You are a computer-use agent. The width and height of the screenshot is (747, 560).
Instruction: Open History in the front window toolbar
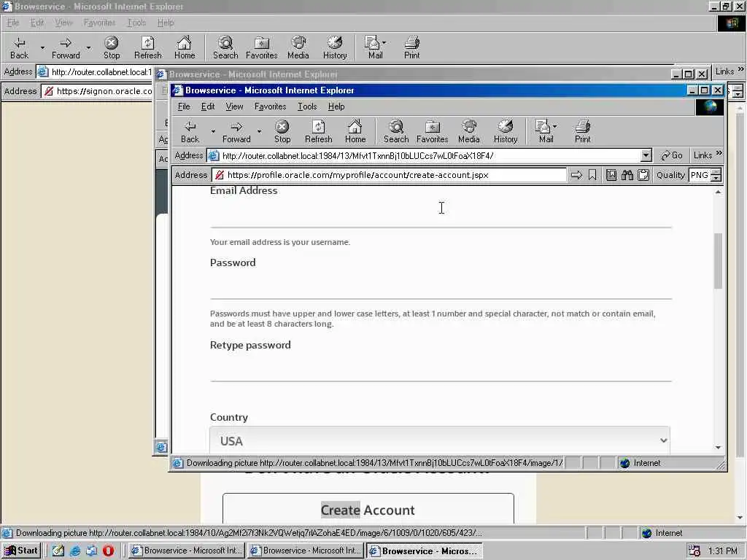pos(506,131)
